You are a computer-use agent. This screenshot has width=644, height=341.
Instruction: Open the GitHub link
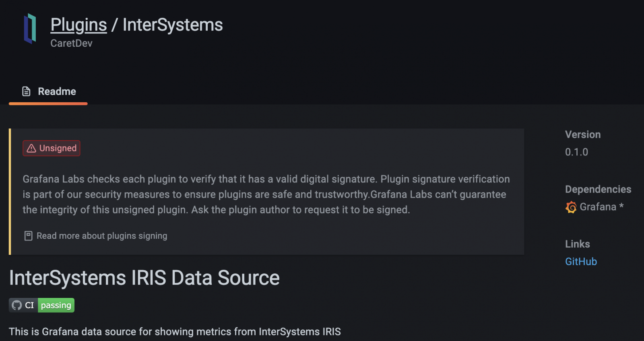point(581,262)
